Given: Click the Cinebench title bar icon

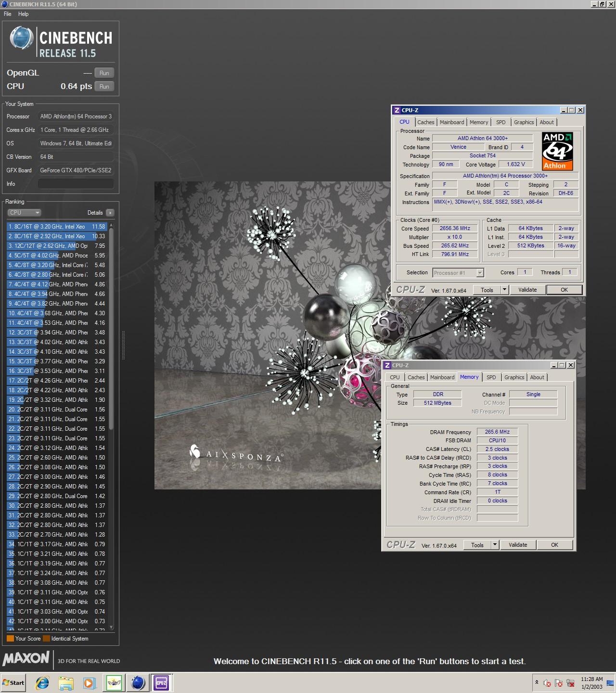Looking at the screenshot, I should point(5,4).
